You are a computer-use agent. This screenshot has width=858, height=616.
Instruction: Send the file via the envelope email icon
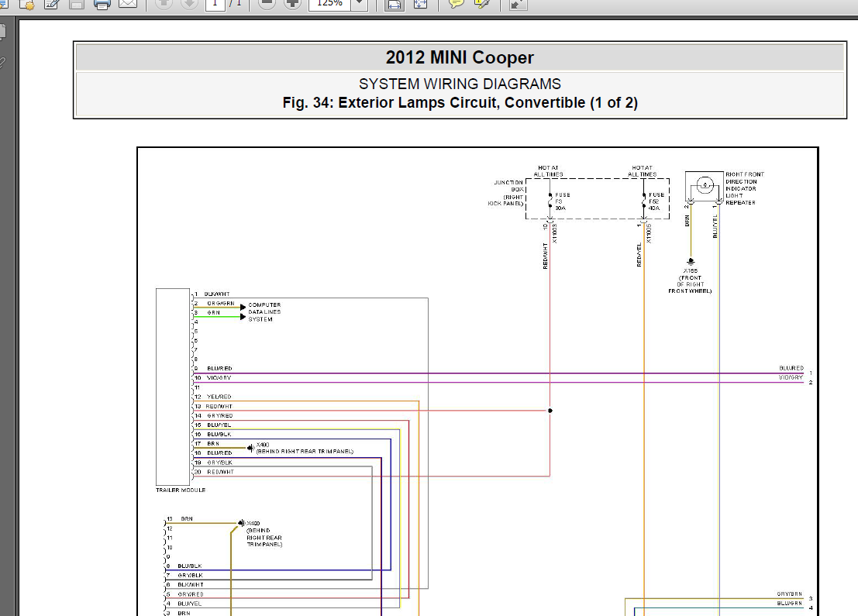(127, 3)
